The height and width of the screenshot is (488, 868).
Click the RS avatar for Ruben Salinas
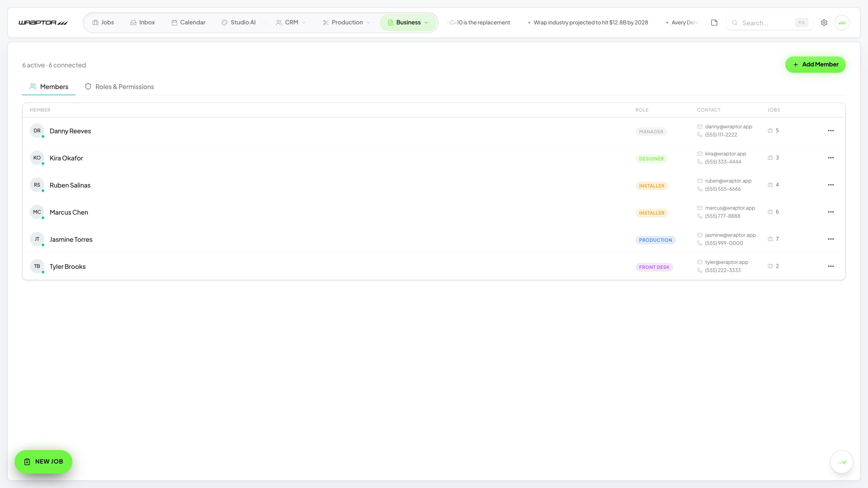(37, 185)
